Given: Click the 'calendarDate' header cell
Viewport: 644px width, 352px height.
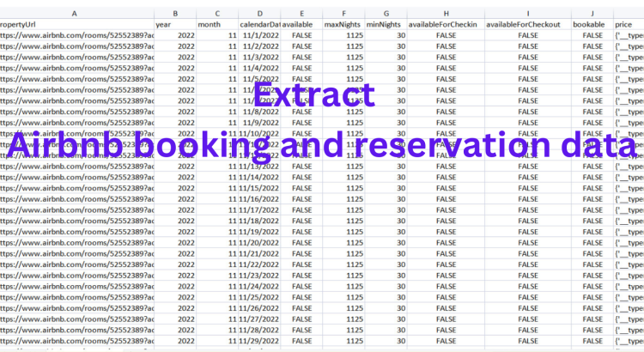Looking at the screenshot, I should 259,25.
